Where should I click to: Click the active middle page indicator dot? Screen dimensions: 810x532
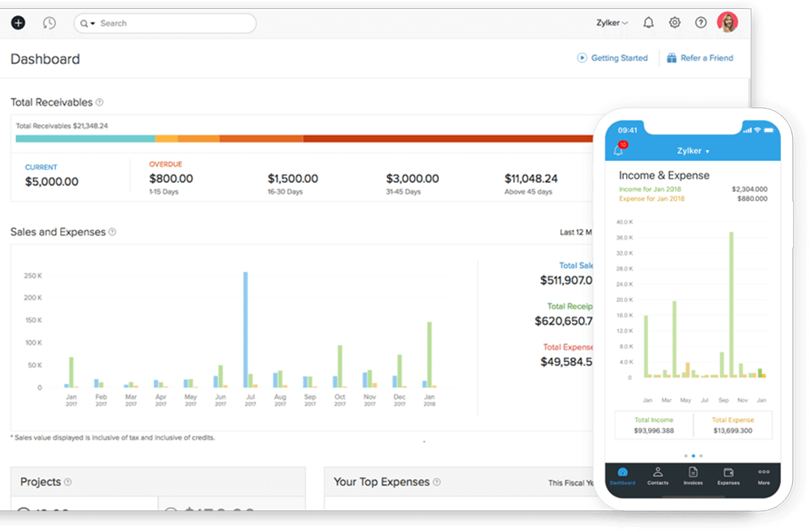click(x=693, y=456)
